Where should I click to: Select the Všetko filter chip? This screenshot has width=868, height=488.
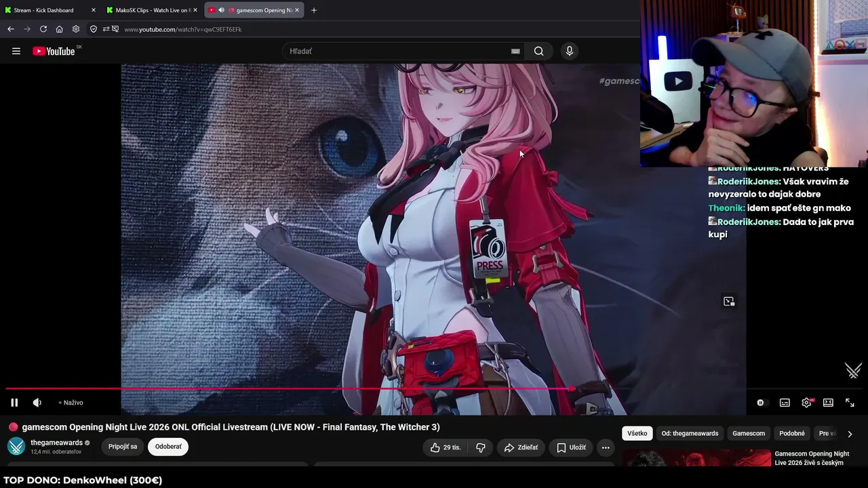tap(637, 434)
